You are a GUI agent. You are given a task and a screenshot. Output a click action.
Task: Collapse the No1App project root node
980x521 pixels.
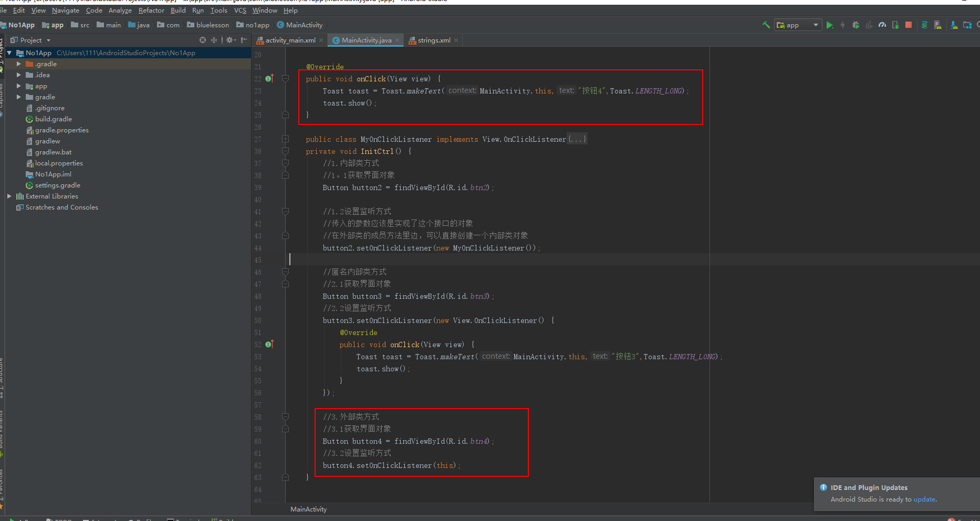[9, 53]
